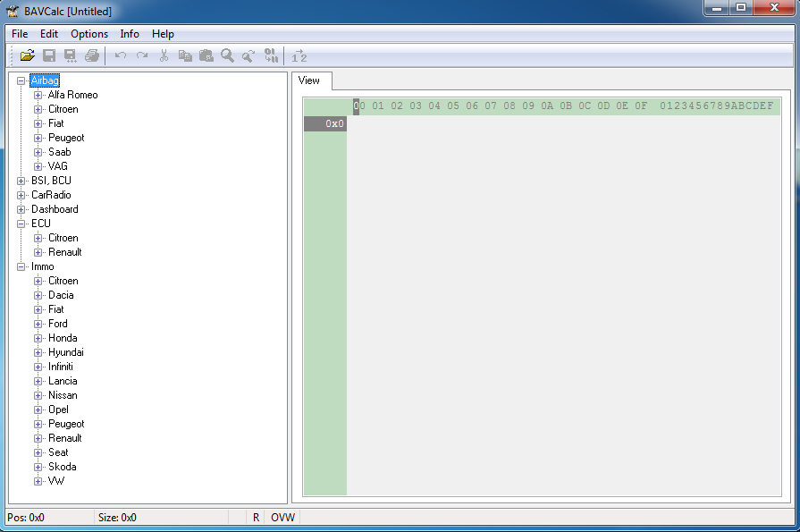Screen dimensions: 800x532
Task: Click the Undo arrow icon
Action: 121,55
